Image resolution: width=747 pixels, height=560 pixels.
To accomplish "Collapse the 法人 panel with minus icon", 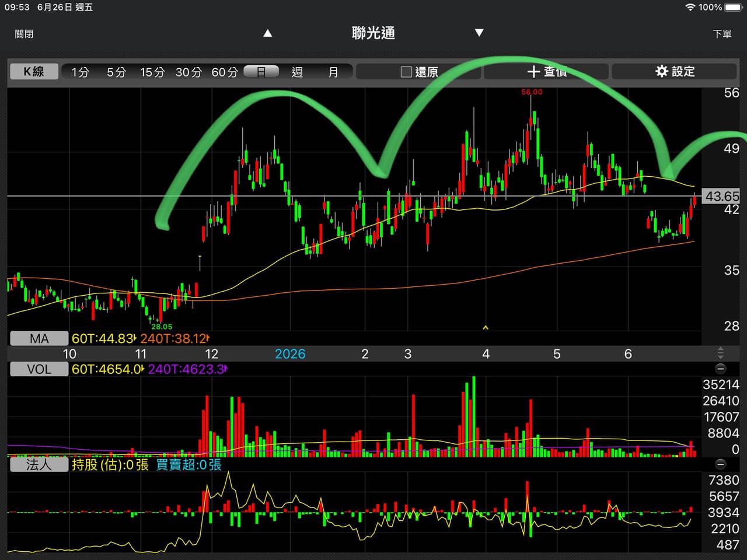I will (721, 464).
